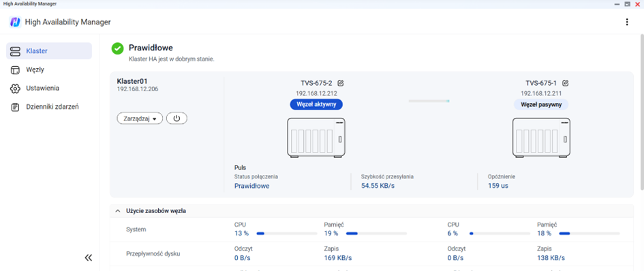
Task: Click the Węzeł pasywny badge
Action: (541, 104)
